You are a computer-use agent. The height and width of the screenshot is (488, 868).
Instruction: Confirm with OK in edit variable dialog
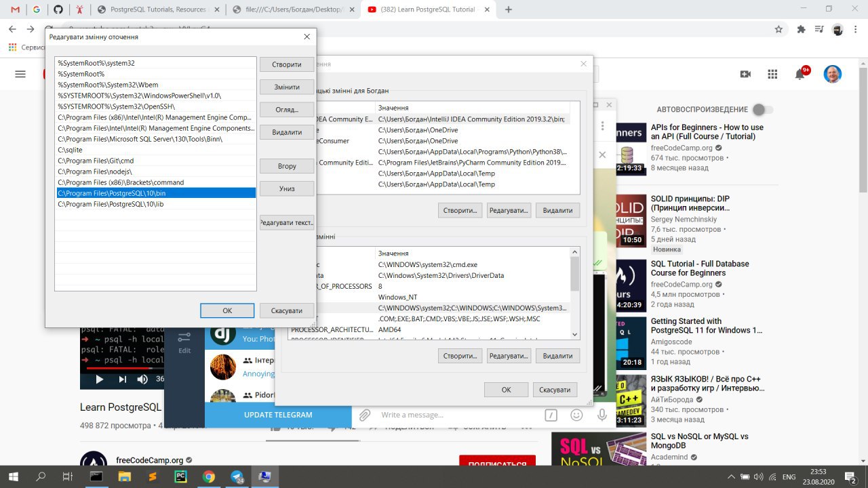pos(227,310)
